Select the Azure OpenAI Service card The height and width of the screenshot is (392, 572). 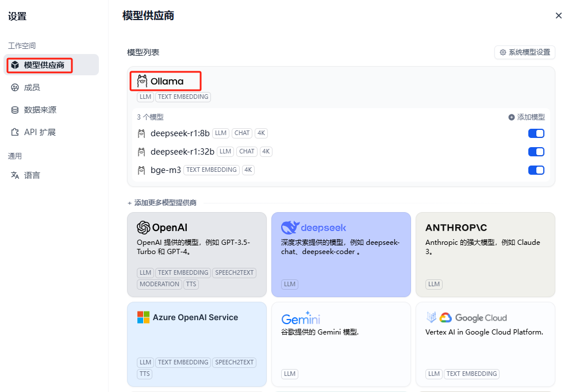click(197, 344)
